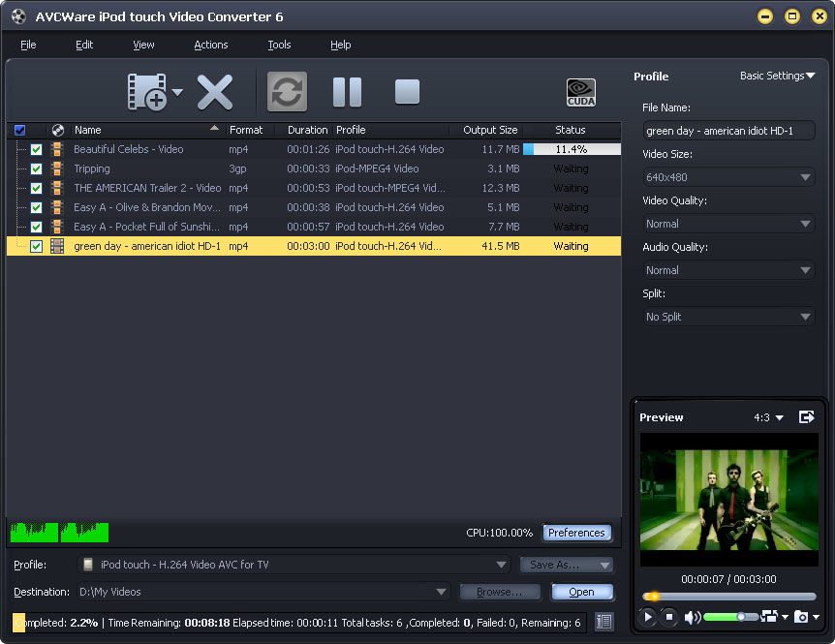Open the screen-switch options arrow
Screen dimensions: 835x644
tap(785, 617)
